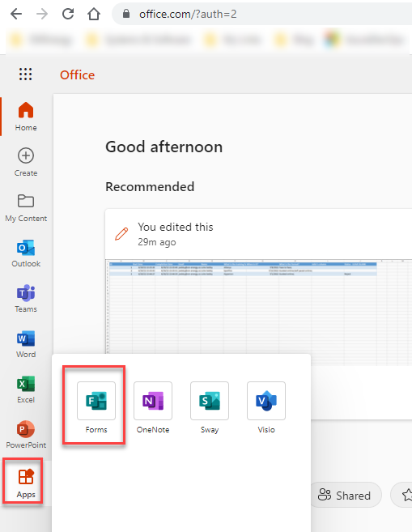Screen dimensions: 412x532
Task: Open the app launcher waffle icon
Action: coord(25,74)
